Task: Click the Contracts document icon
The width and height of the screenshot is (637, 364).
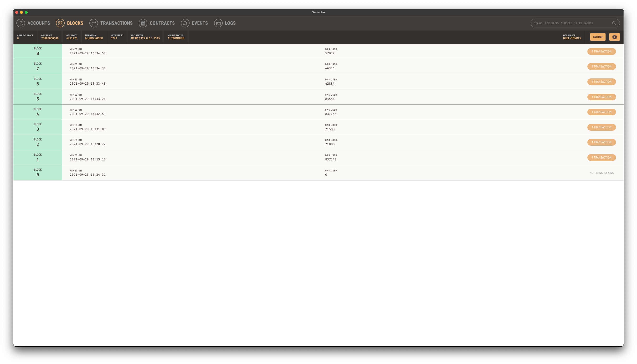Action: [143, 23]
